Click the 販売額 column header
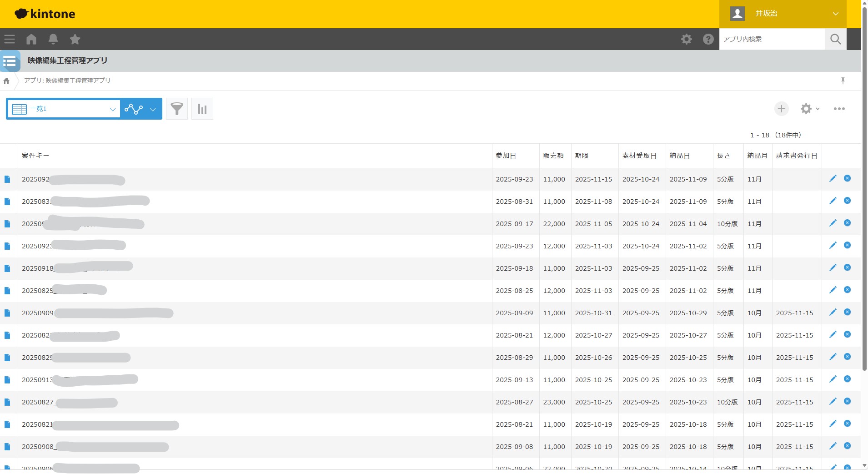This screenshot has height=474, width=868. (553, 156)
